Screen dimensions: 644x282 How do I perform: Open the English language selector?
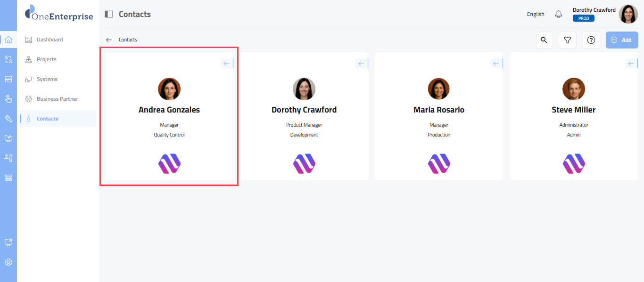(536, 14)
